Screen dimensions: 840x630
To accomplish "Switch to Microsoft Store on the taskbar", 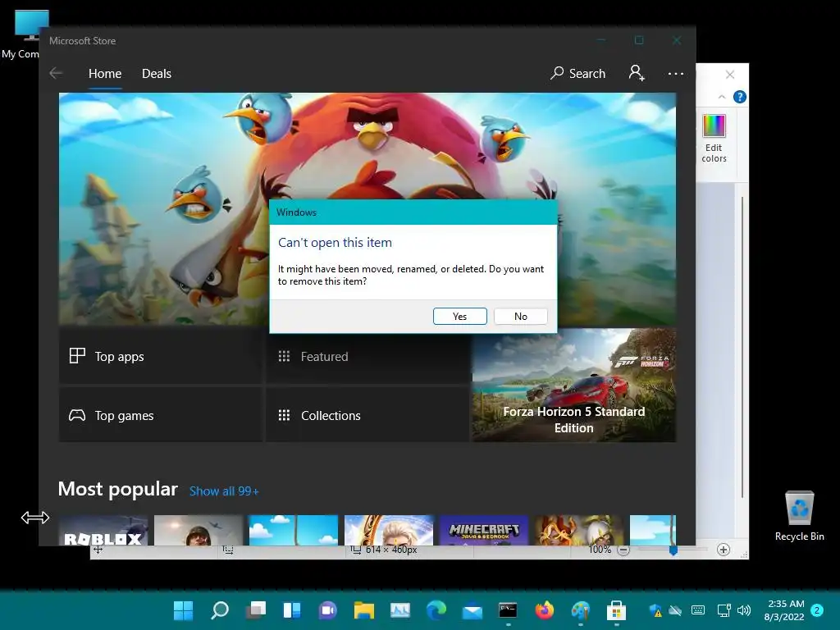I will click(617, 610).
